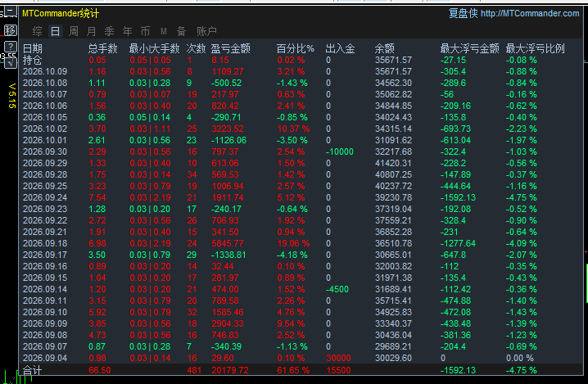Viewport: 588px width, 384px height.
Task: Switch to the 周 (weekly) tab
Action: click(x=74, y=31)
